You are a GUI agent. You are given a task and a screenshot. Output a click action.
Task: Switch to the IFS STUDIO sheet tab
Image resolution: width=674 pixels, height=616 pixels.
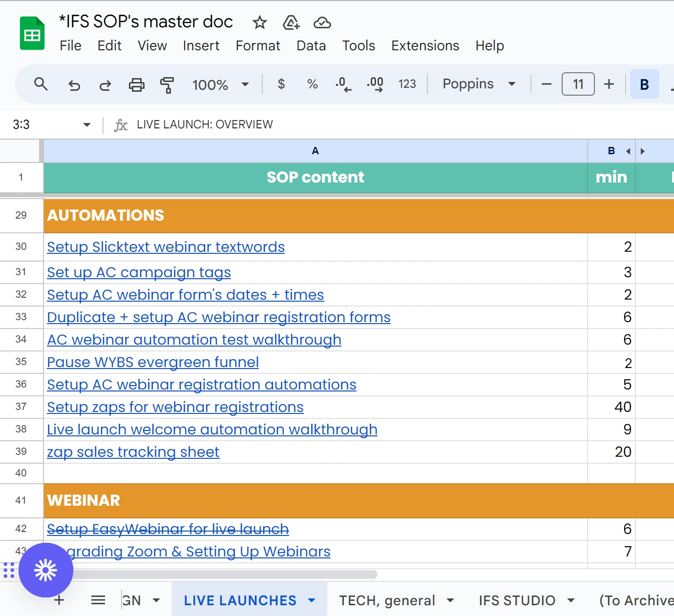tap(517, 600)
